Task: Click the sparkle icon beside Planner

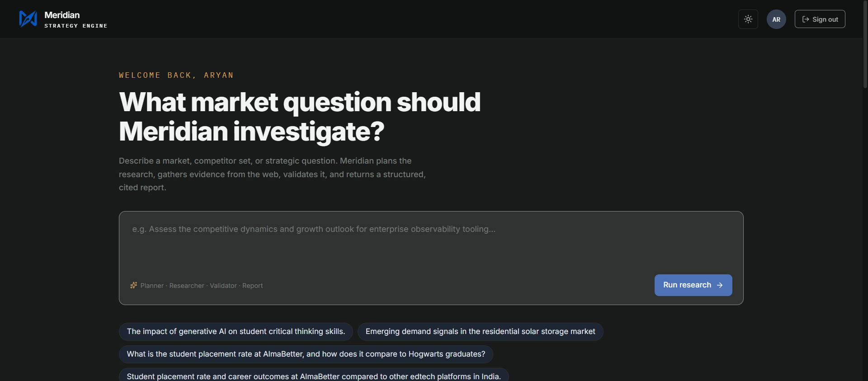Action: coord(134,285)
